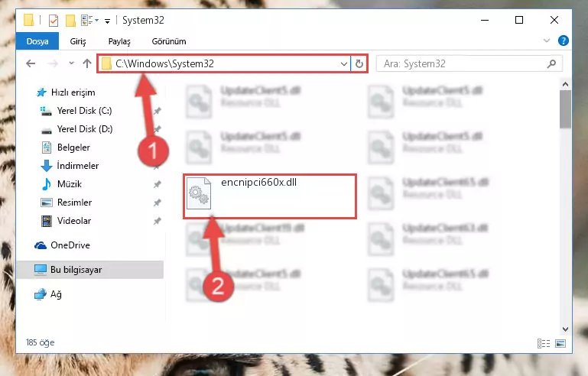
Task: Unpin Videolar from quick access
Action: (x=157, y=221)
